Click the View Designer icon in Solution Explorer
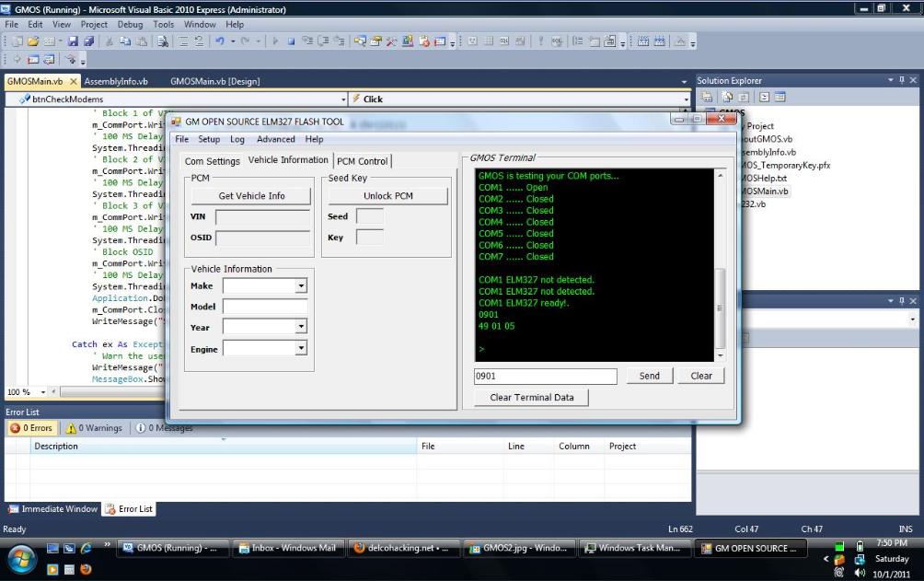 (780, 98)
